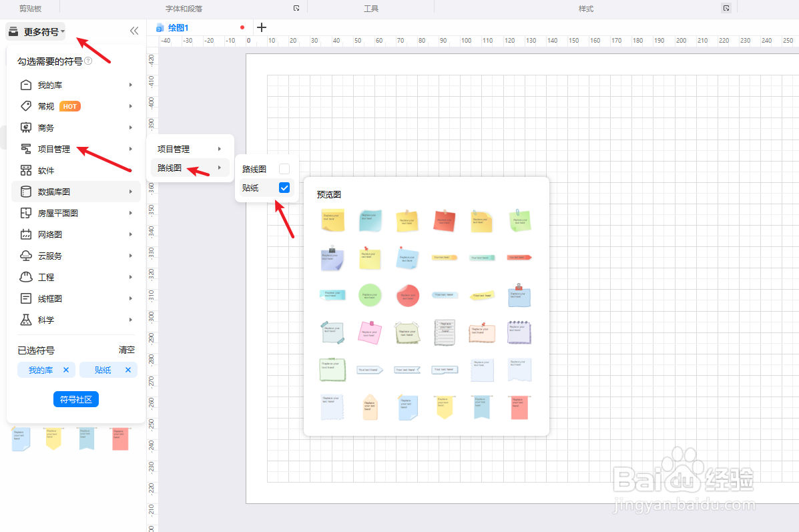Screen dimensions: 799x532
Task: Select the green circle sticker preview
Action: coord(370,295)
